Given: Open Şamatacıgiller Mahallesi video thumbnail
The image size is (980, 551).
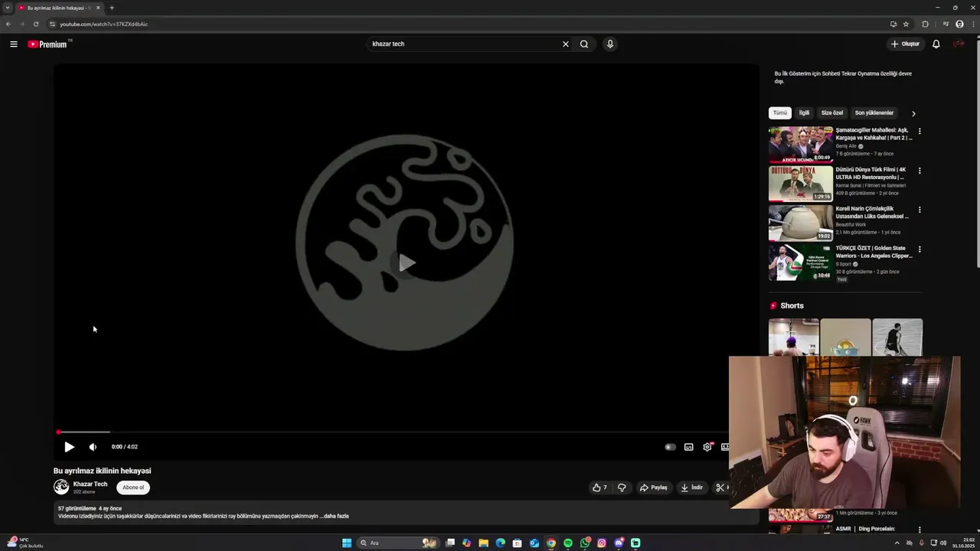Looking at the screenshot, I should tap(801, 145).
